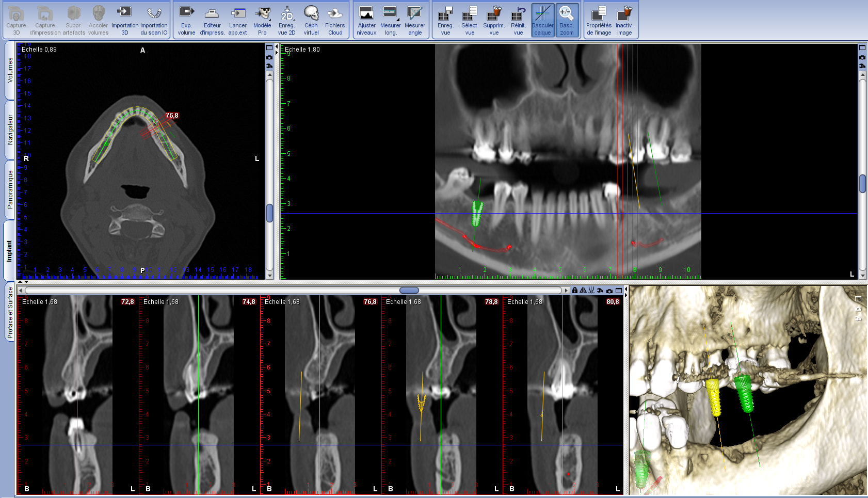Click Propriétés de l'image button
Screen dimensions: 868x498
[599, 21]
